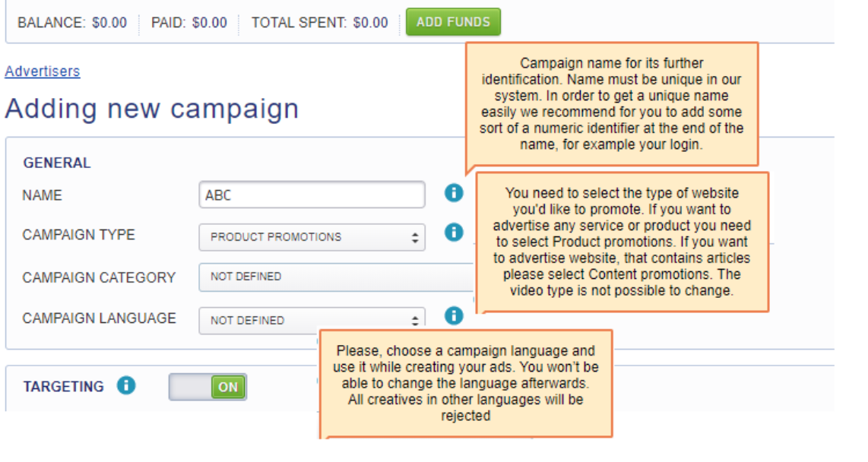Click the campaign name uniqueness tooltip
The width and height of the screenshot is (868, 462).
click(x=611, y=104)
